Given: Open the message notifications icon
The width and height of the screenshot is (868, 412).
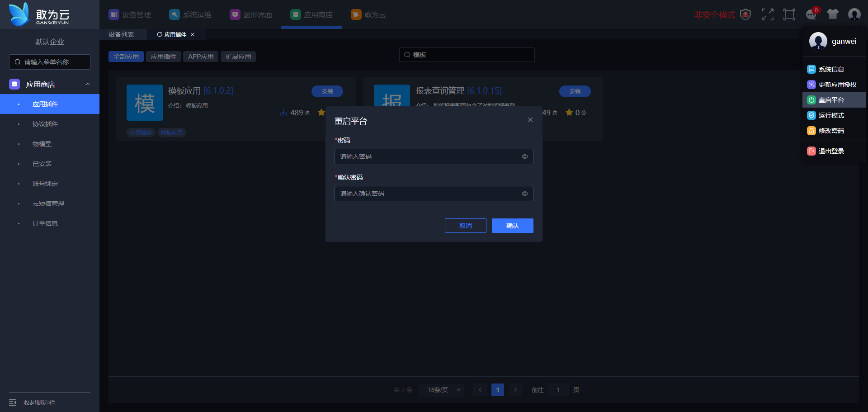Looking at the screenshot, I should [811, 14].
